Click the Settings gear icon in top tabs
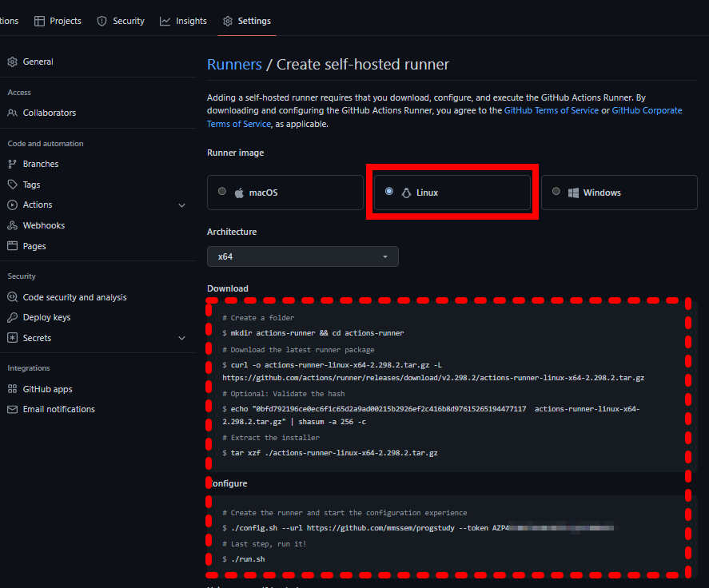The height and width of the screenshot is (588, 709). tap(228, 22)
